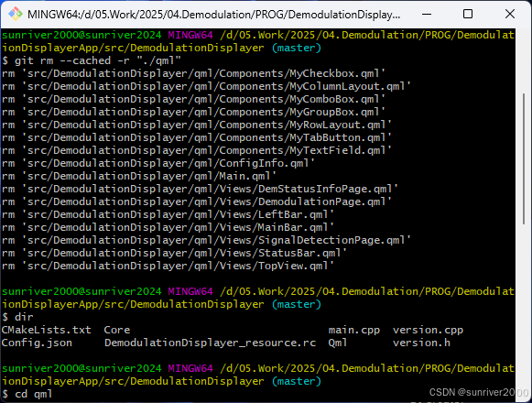
Task: Click the Git Bash icon in title bar
Action: (15, 15)
